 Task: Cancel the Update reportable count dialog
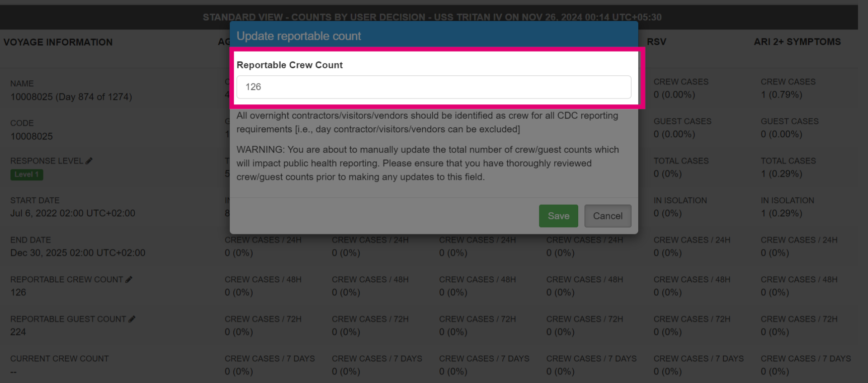coord(608,216)
